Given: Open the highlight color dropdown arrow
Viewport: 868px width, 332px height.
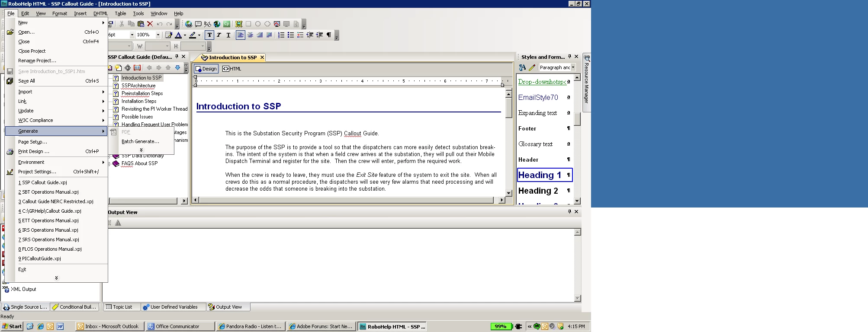Looking at the screenshot, I should pyautogui.click(x=199, y=35).
